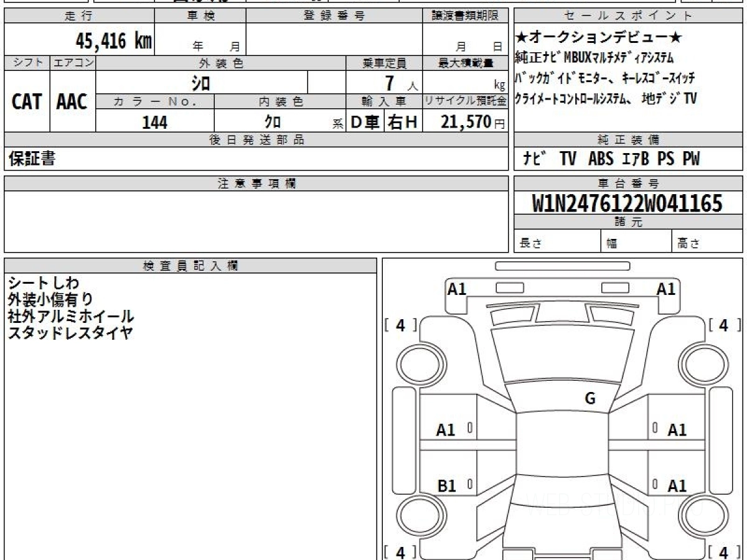This screenshot has width=747, height=560.
Task: Select the B1 damage mark on the car diagram
Action: [446, 486]
